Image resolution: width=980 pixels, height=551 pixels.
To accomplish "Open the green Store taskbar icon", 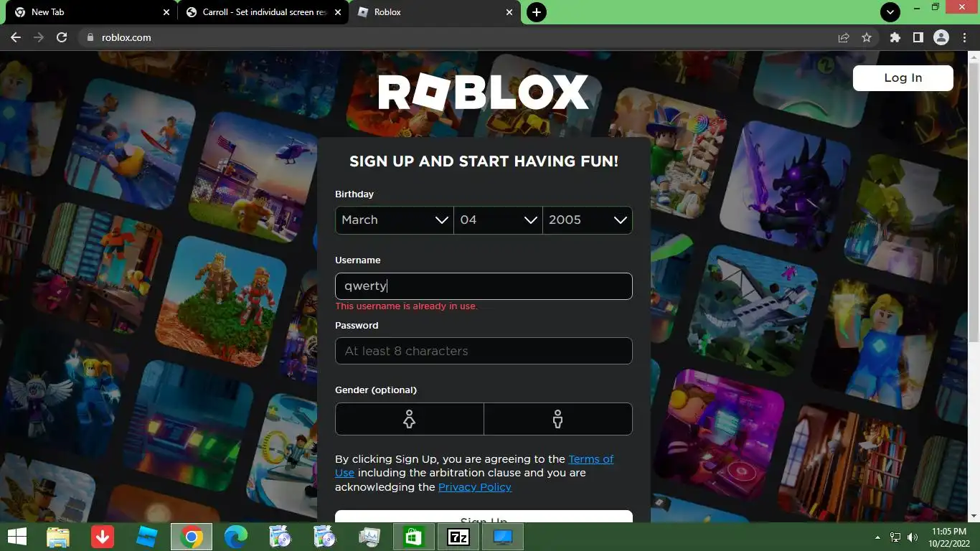I will 414,537.
